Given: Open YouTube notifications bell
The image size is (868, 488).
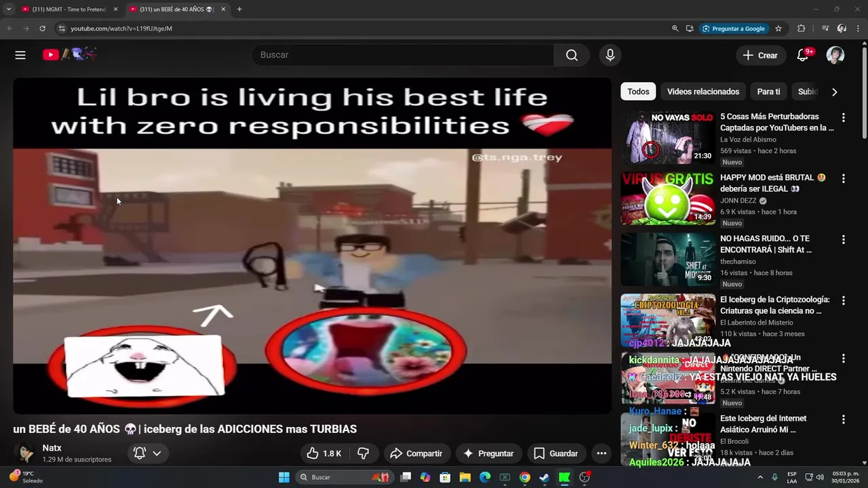Looking at the screenshot, I should tap(803, 55).
